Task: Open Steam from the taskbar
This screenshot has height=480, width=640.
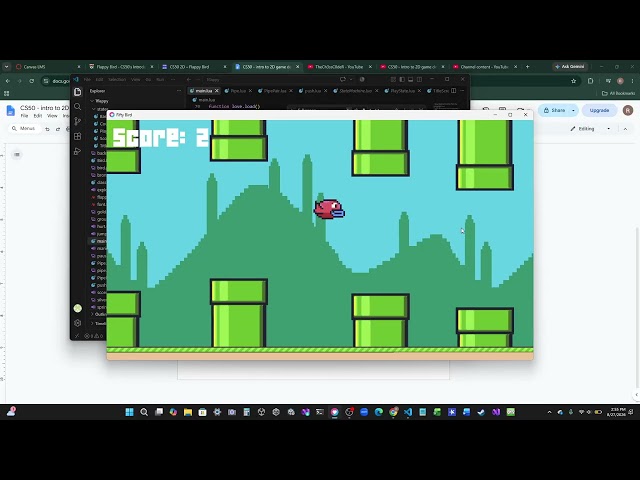Action: click(x=481, y=412)
